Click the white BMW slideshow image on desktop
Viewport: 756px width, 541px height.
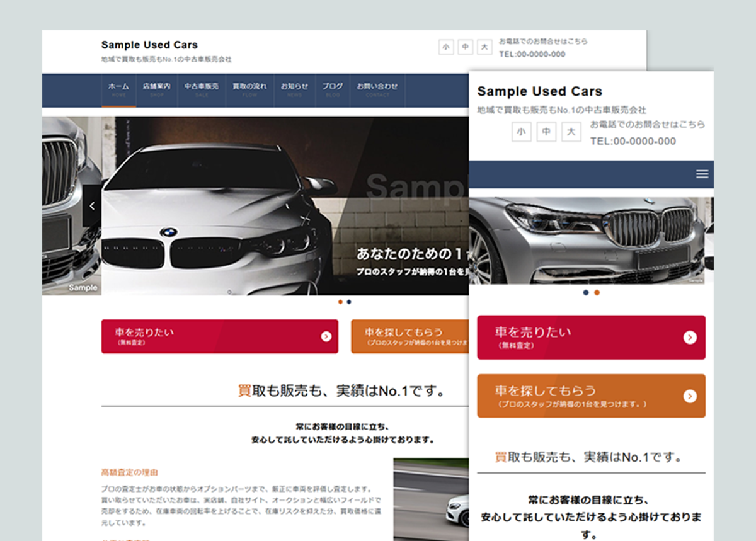click(285, 206)
